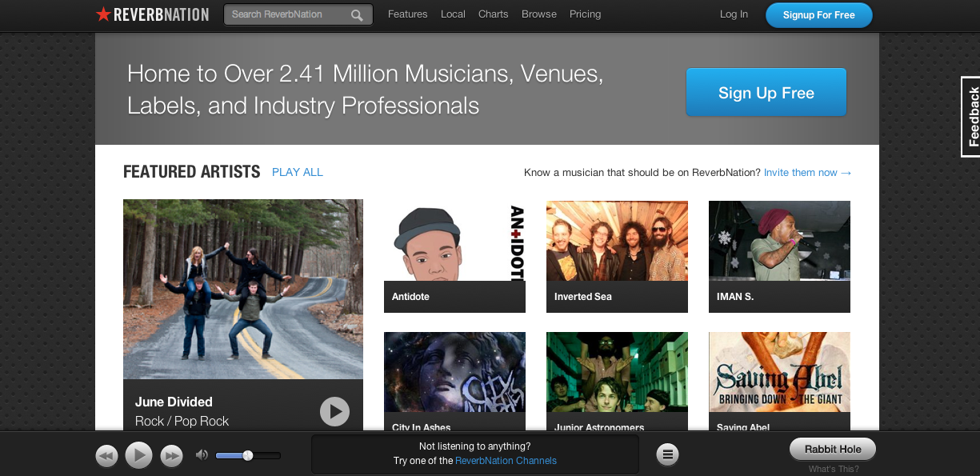Click the ReverbNation Channels link
The width and height of the screenshot is (980, 476).
[506, 461]
